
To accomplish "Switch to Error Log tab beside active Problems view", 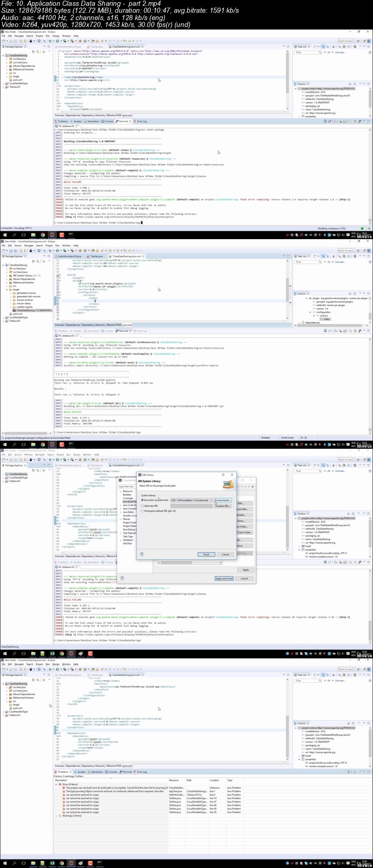I will [x=140, y=772].
